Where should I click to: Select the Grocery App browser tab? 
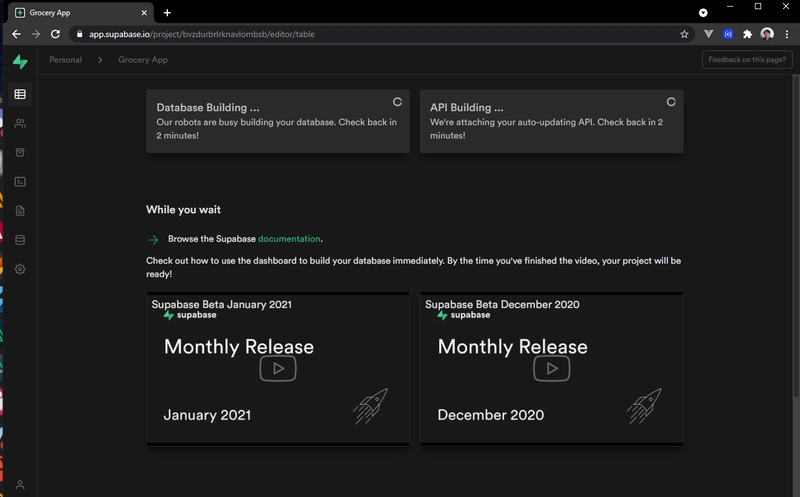tap(82, 13)
